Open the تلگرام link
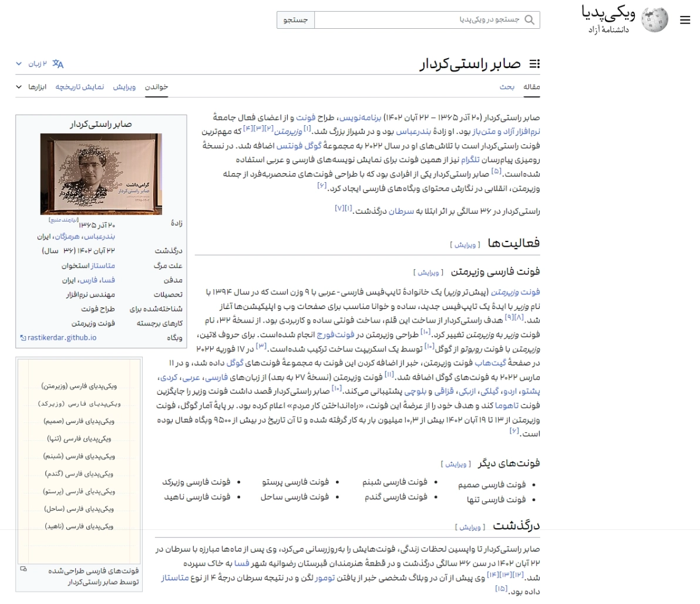700x604 pixels. pyautogui.click(x=470, y=159)
